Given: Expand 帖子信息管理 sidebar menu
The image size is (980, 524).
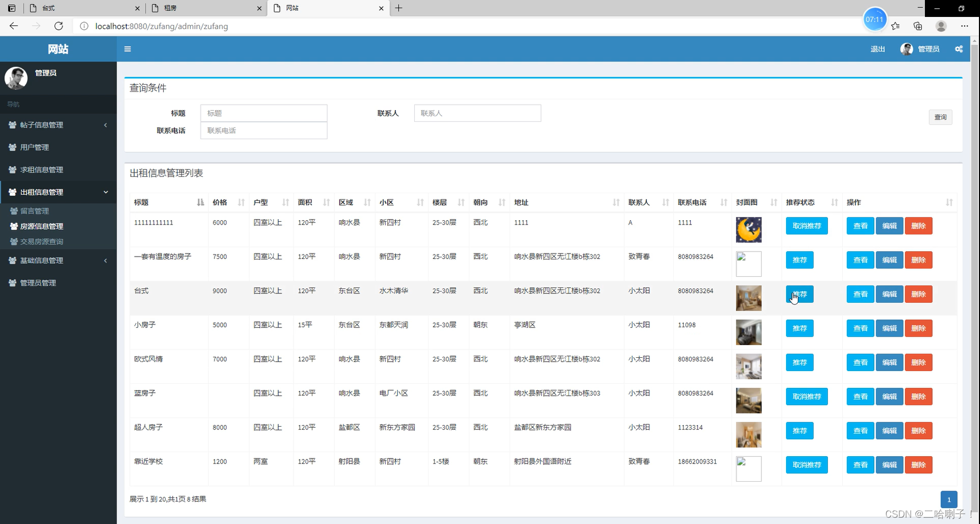Looking at the screenshot, I should pos(58,125).
